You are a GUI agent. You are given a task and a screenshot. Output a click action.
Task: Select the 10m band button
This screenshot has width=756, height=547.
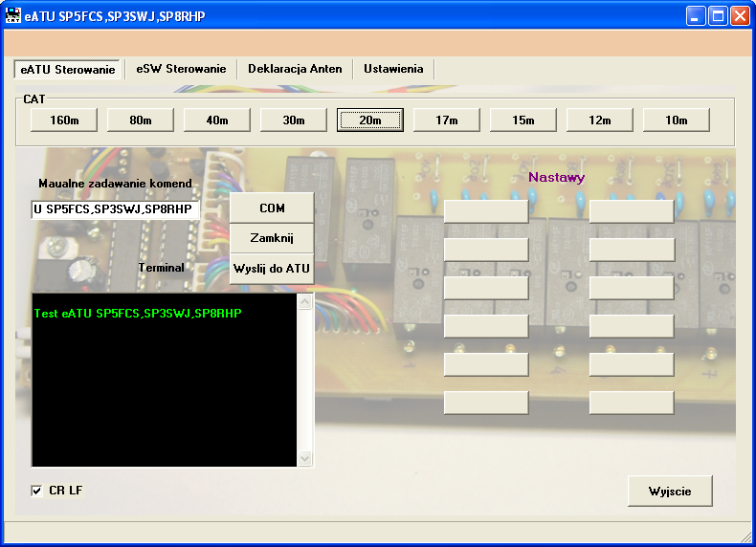coord(677,120)
